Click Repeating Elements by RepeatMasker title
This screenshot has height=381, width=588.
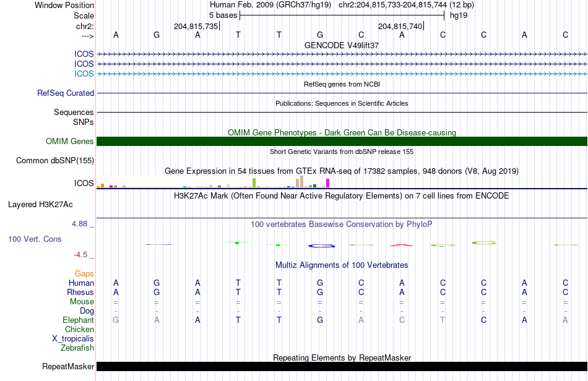tap(342, 357)
